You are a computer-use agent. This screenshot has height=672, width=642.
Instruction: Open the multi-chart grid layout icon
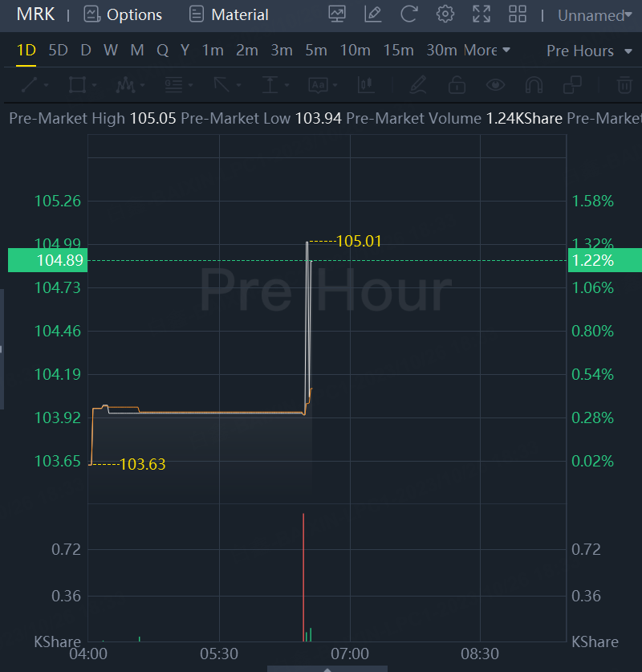coord(518,14)
